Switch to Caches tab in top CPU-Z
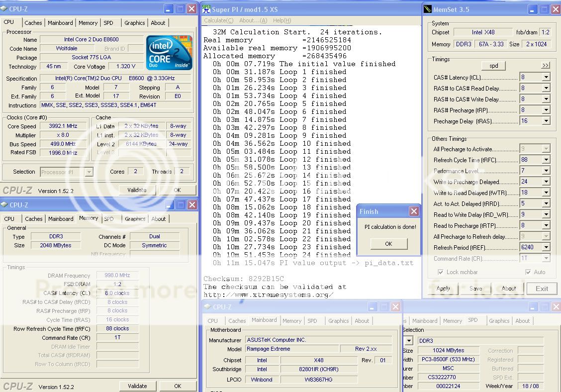The height and width of the screenshot is (392, 561). coord(33,23)
